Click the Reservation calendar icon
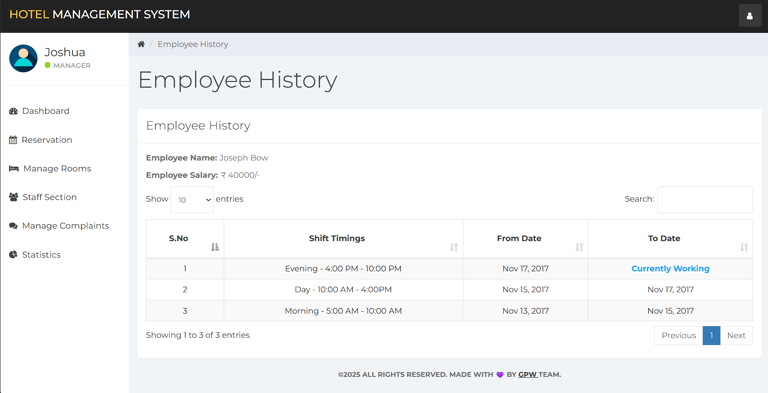This screenshot has height=393, width=768. coord(13,140)
